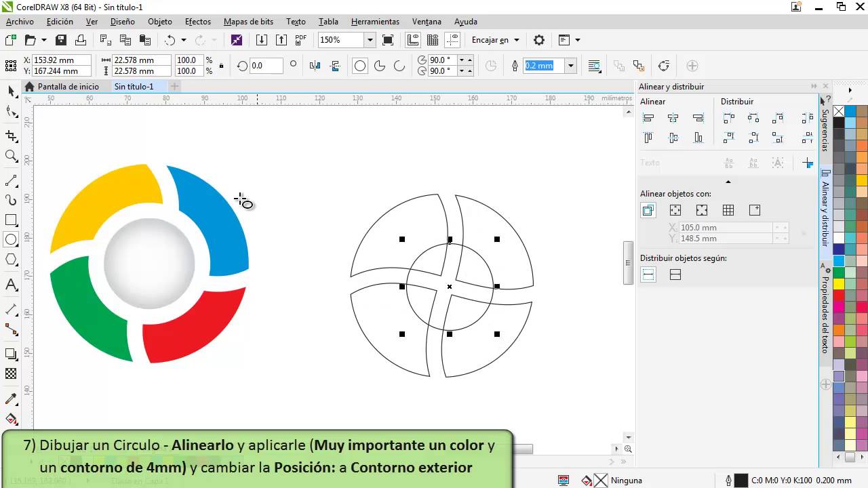Select the Color Eyedropper tool

pyautogui.click(x=11, y=399)
